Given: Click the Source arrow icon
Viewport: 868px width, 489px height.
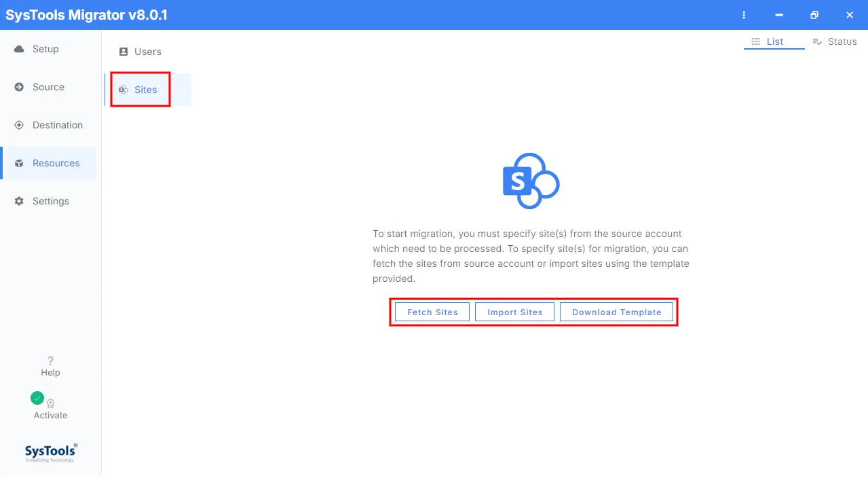Looking at the screenshot, I should [x=19, y=87].
